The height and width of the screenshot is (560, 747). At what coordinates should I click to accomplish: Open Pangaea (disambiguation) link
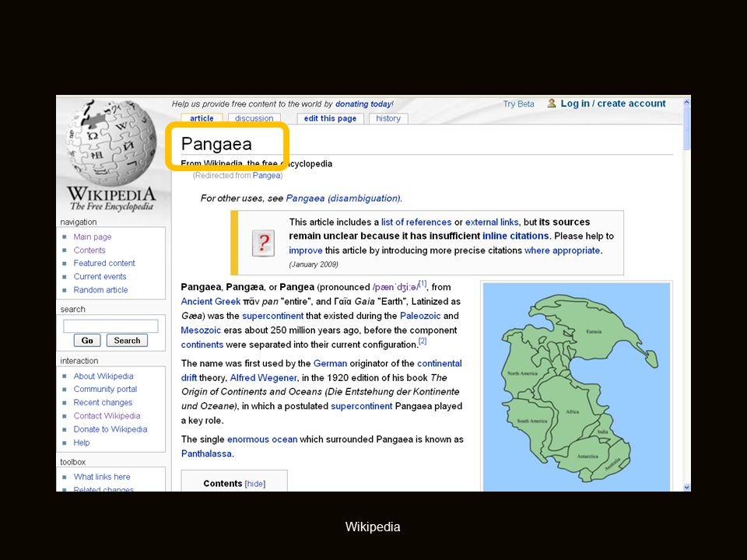coord(343,198)
